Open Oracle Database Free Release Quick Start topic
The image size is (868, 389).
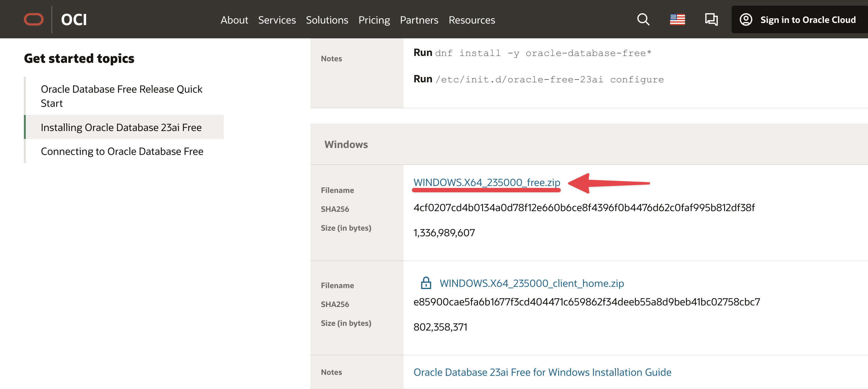(x=121, y=96)
